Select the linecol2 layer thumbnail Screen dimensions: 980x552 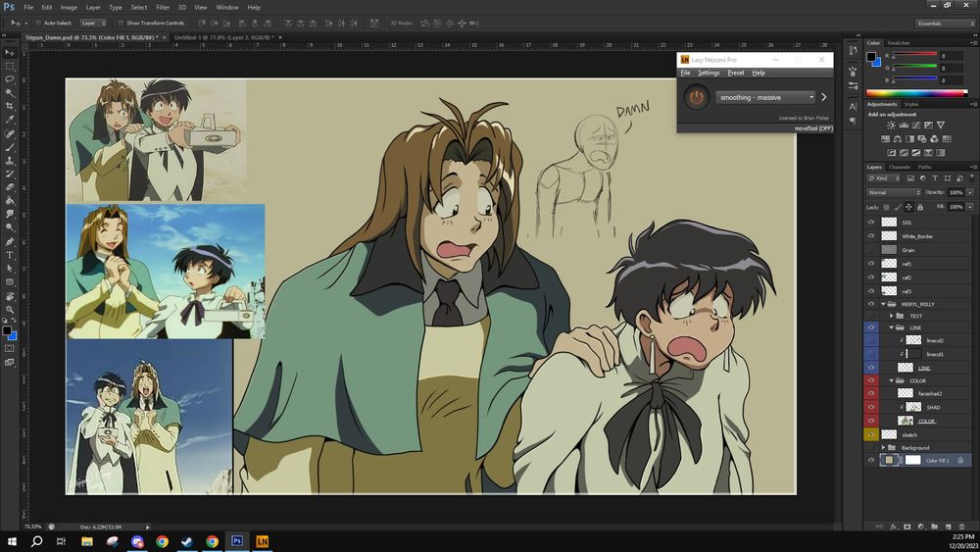click(x=913, y=340)
